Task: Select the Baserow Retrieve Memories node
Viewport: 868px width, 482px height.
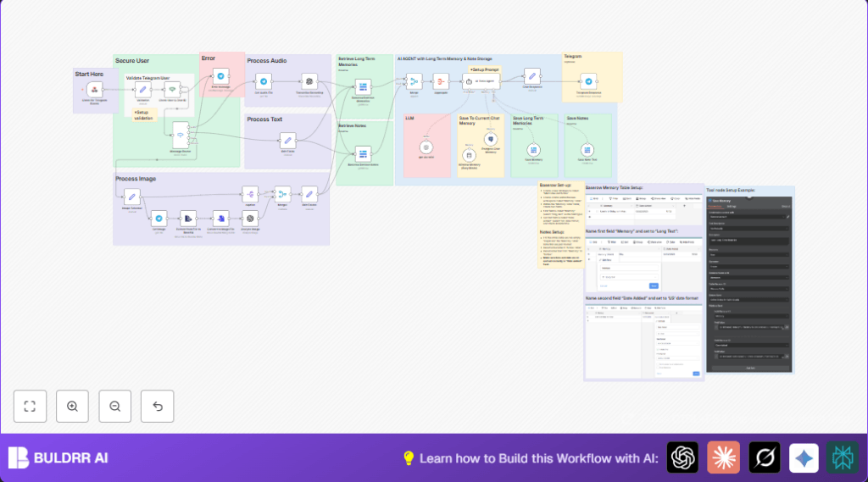Action: [x=363, y=87]
